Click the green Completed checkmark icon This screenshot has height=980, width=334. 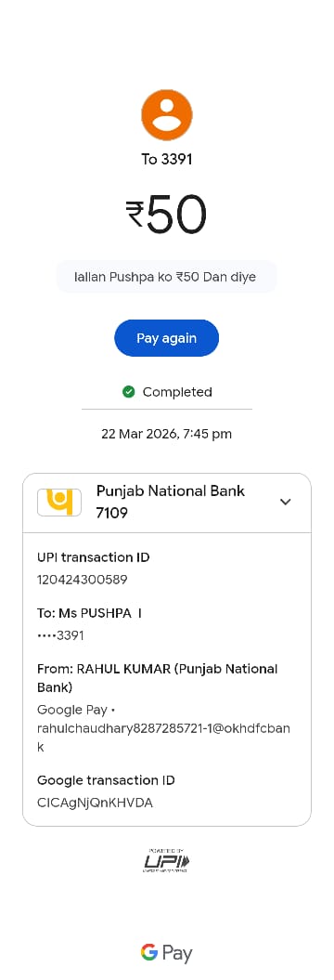(129, 392)
